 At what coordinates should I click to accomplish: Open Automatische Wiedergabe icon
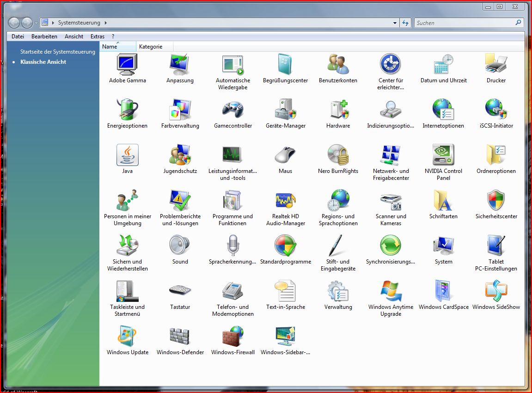[x=233, y=64]
